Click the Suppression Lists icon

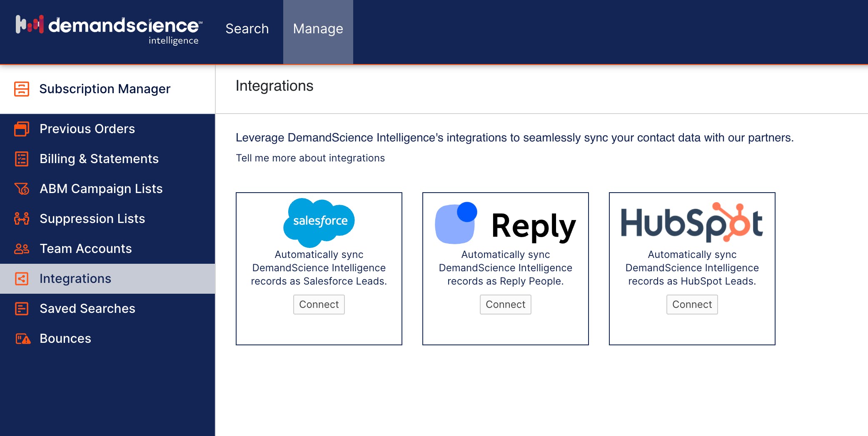tap(22, 219)
